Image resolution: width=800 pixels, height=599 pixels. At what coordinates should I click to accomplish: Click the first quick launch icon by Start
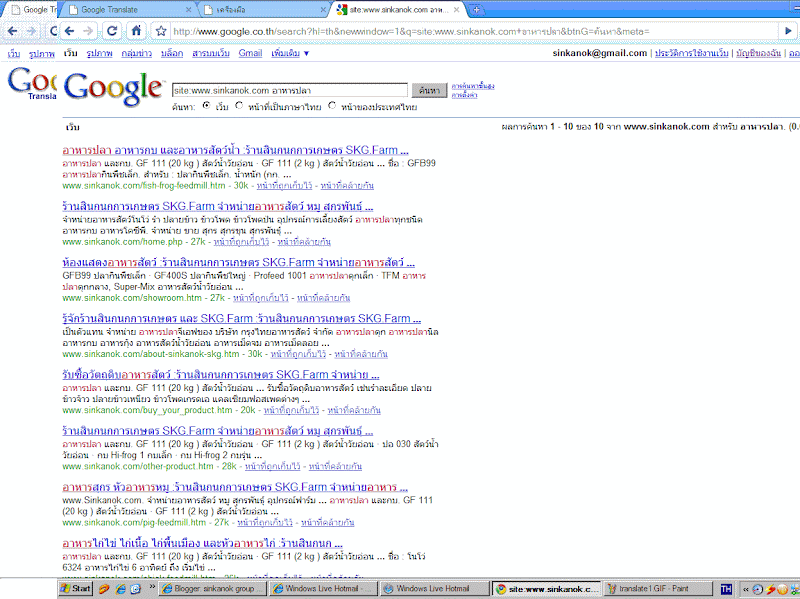click(x=104, y=589)
